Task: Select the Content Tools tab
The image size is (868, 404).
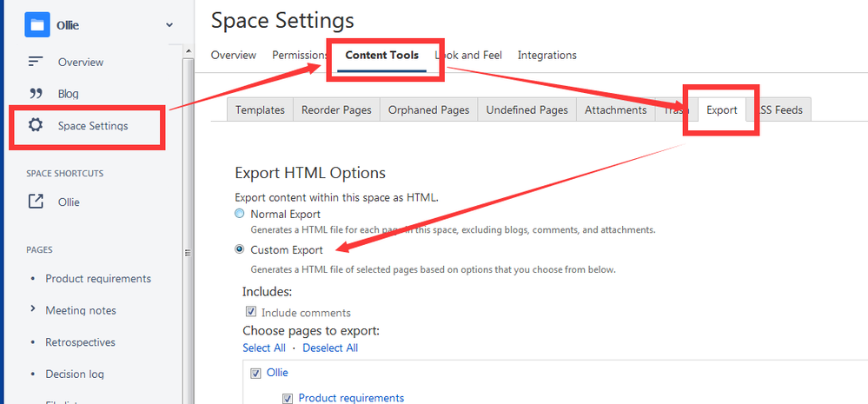Action: click(x=382, y=56)
